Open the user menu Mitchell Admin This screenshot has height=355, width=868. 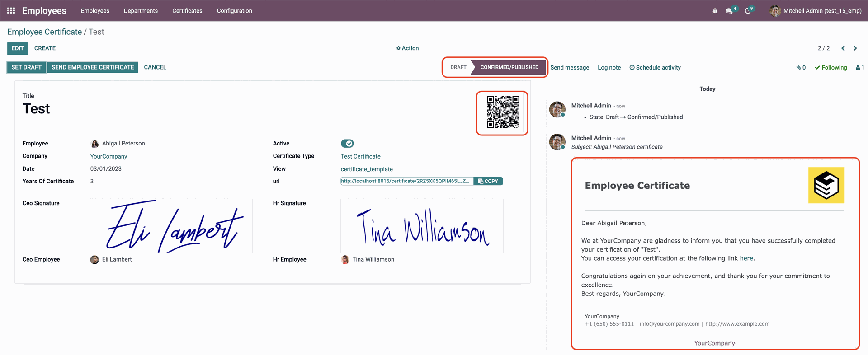coord(816,11)
